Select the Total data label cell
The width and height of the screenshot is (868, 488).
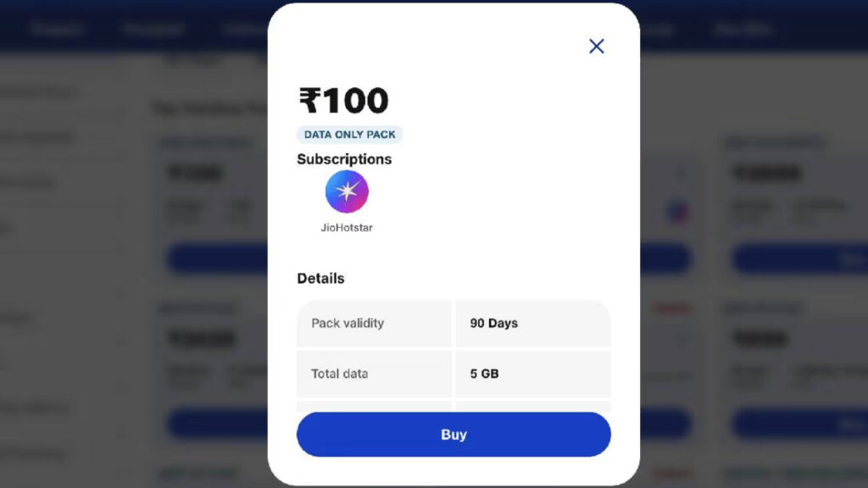click(374, 374)
